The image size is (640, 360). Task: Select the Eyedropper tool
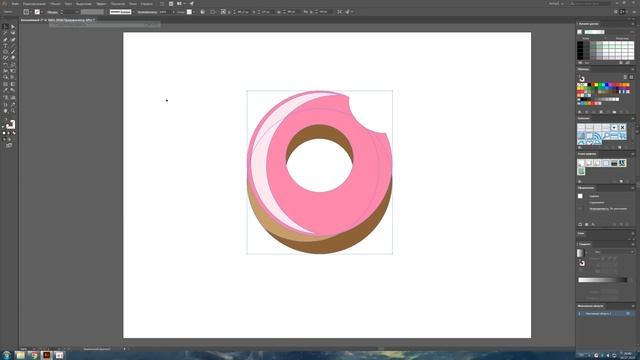[x=5, y=91]
